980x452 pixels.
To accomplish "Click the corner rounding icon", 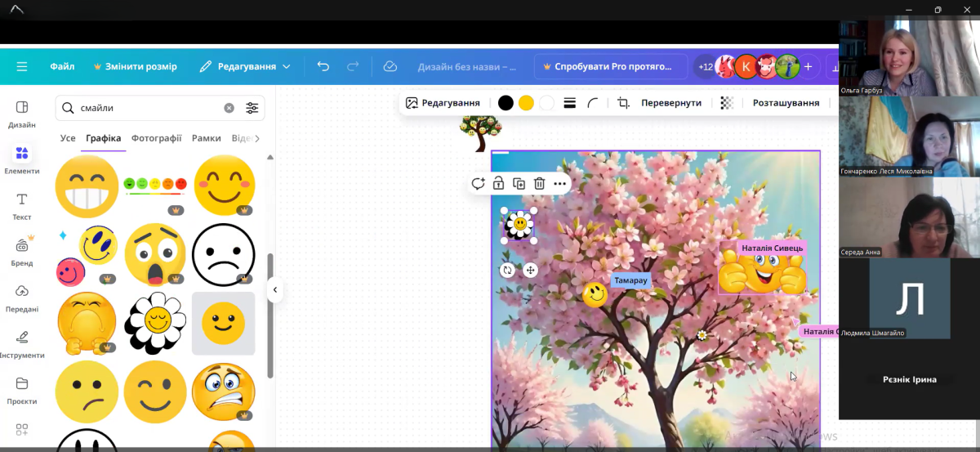I will pos(593,103).
